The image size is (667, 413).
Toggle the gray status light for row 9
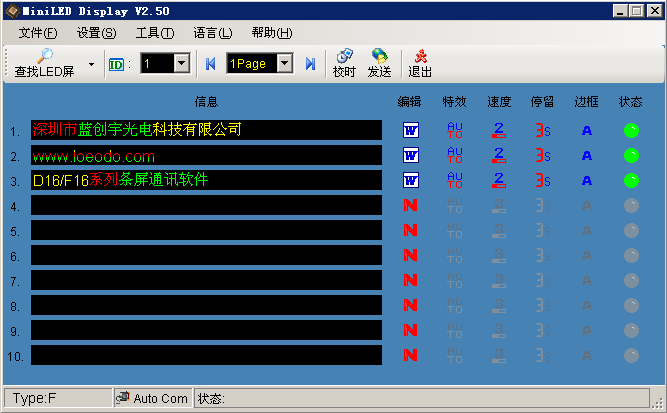tap(631, 330)
